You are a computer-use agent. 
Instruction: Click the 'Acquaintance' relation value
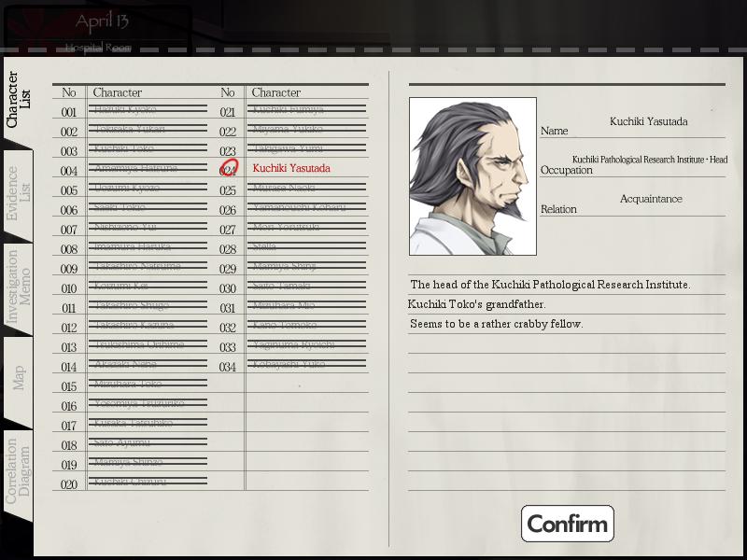pos(651,199)
